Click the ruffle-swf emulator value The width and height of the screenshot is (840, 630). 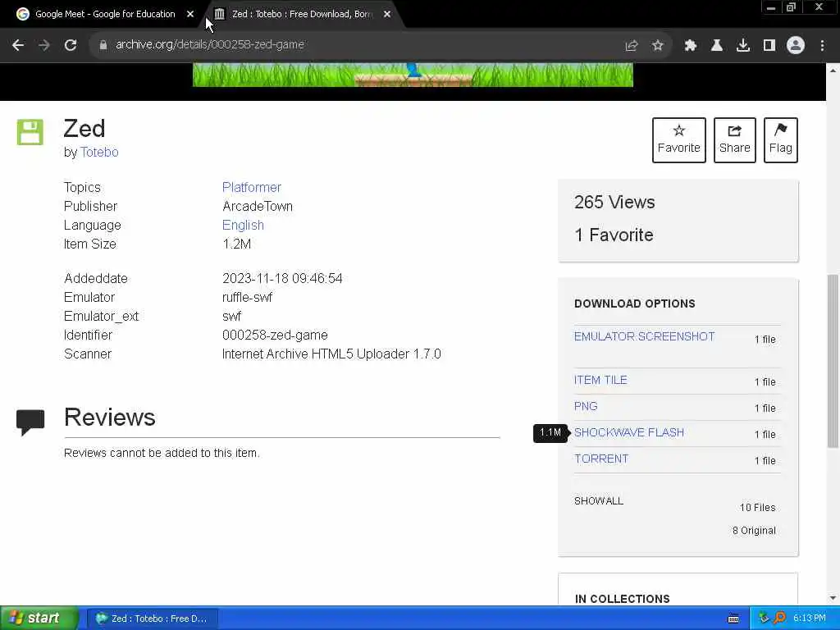point(247,297)
